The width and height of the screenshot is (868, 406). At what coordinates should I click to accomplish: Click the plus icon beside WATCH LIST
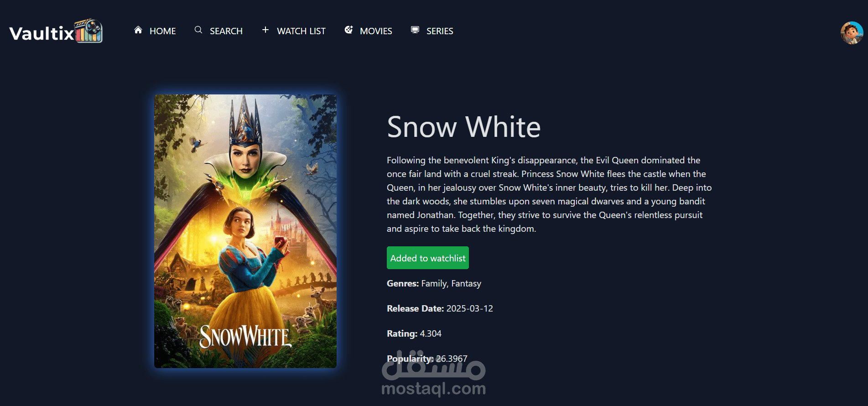point(265,30)
